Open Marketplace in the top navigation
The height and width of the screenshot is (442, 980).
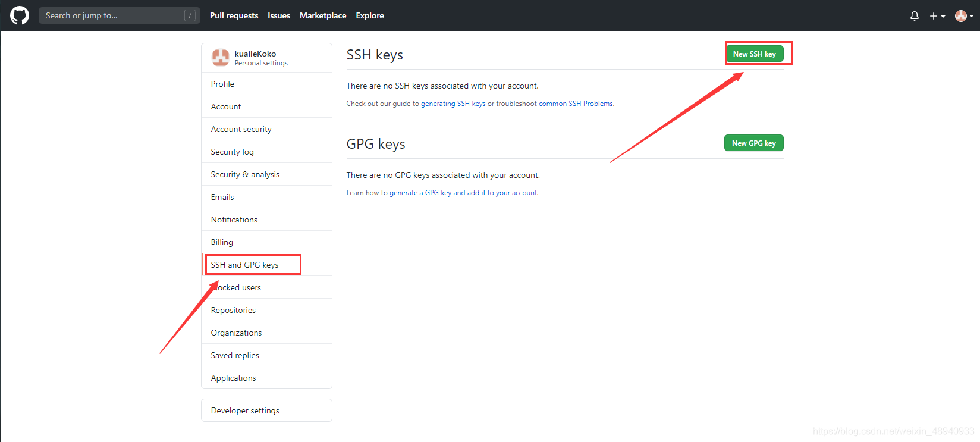323,15
